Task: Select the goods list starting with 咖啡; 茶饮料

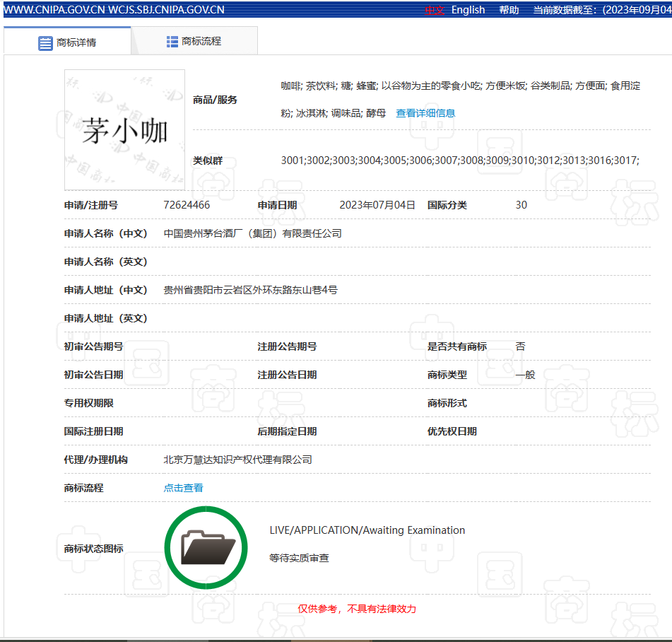Action: tap(460, 100)
